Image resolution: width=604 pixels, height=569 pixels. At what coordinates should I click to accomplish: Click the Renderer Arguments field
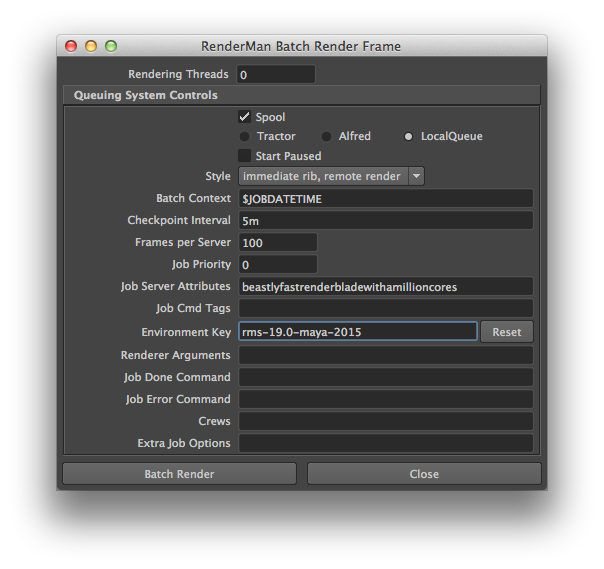pyautogui.click(x=386, y=355)
